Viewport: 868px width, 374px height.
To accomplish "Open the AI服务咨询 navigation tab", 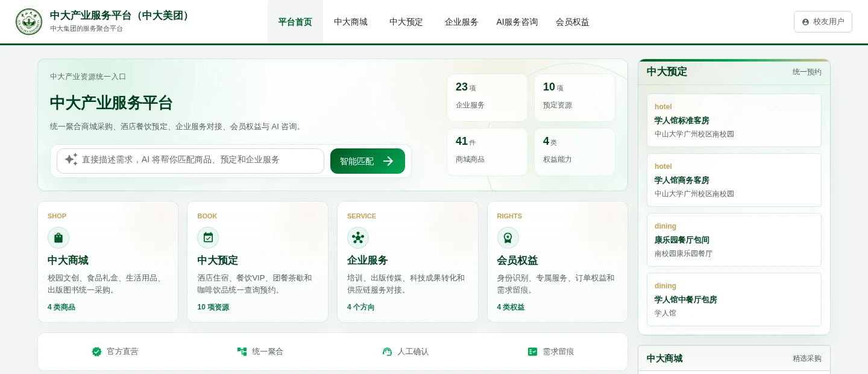I will tap(517, 22).
